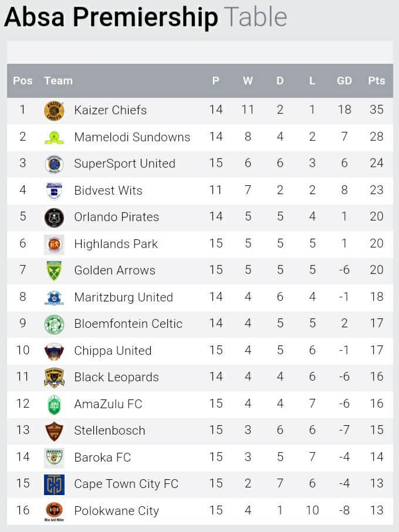399x532 pixels.
Task: Click the AmaZulu FC green badge
Action: tap(55, 405)
